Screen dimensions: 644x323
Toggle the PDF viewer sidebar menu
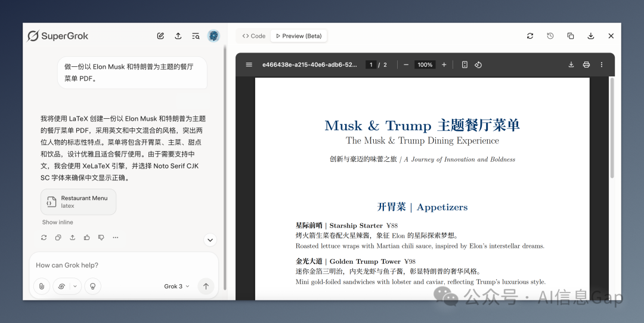coord(249,64)
